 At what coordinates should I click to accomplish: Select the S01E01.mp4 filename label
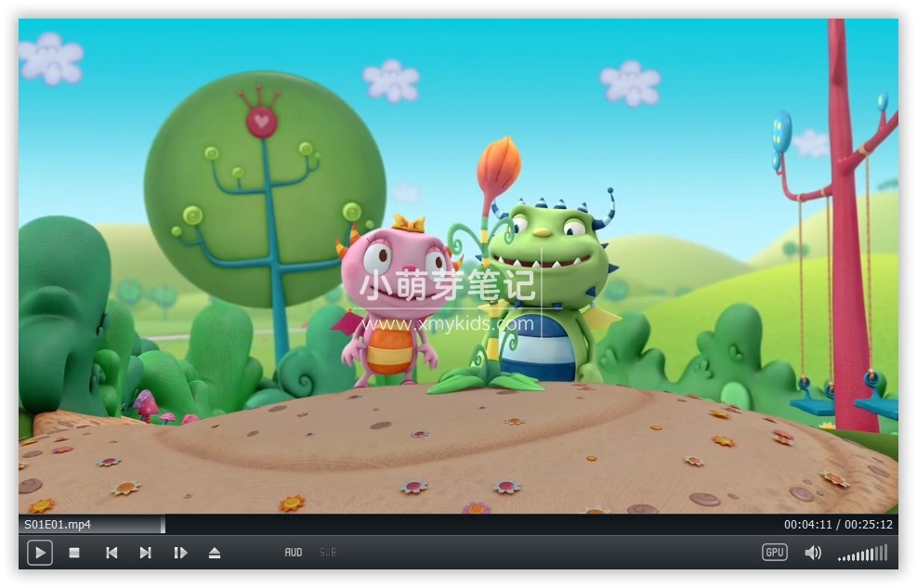pos(58,524)
